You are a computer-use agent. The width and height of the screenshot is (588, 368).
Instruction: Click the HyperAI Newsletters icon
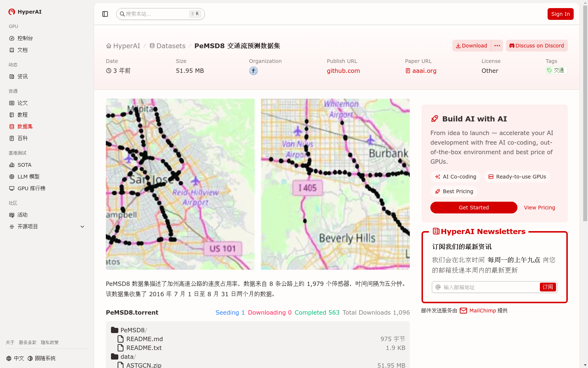436,231
